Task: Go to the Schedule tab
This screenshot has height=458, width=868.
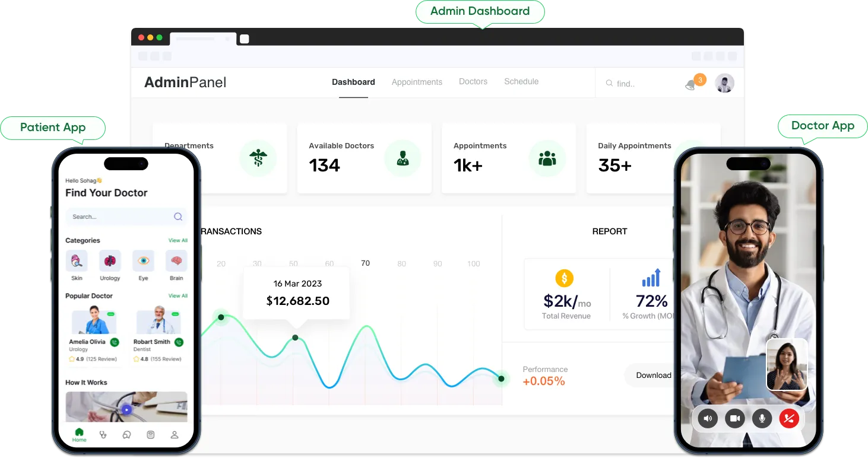Action: click(x=521, y=81)
